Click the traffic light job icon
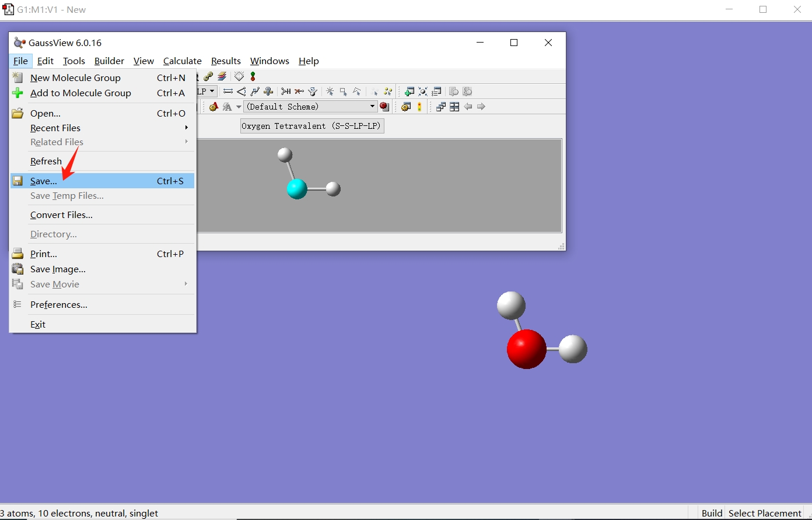The image size is (812, 520). [x=419, y=107]
